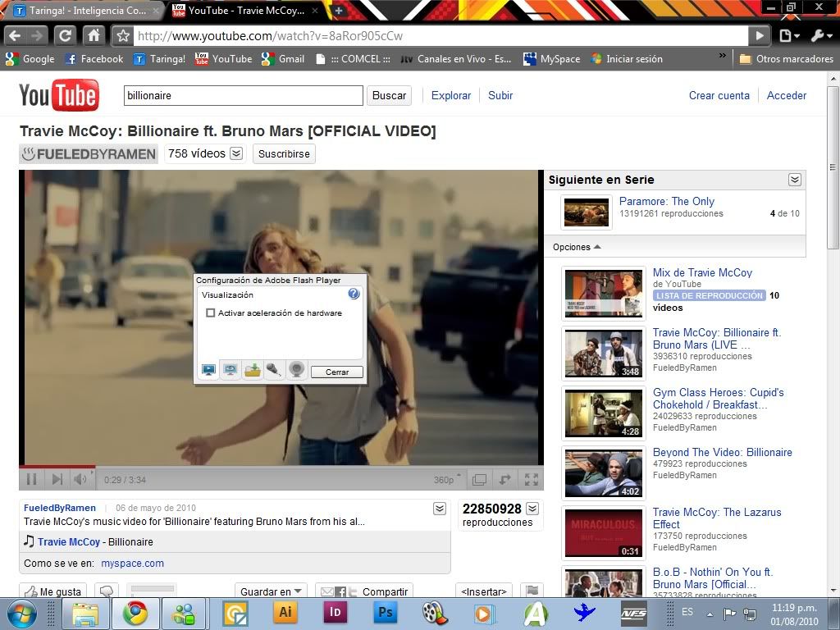Open the Otros marcadores folder
The height and width of the screenshot is (630, 840).
(x=786, y=59)
